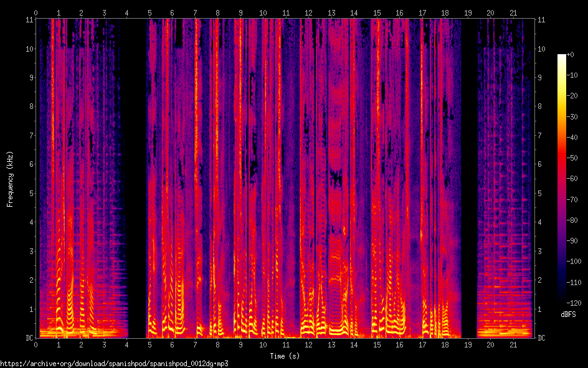The width and height of the screenshot is (588, 368).
Task: Click the '11' kHz tick on the left frequency axis
Action: (x=29, y=20)
